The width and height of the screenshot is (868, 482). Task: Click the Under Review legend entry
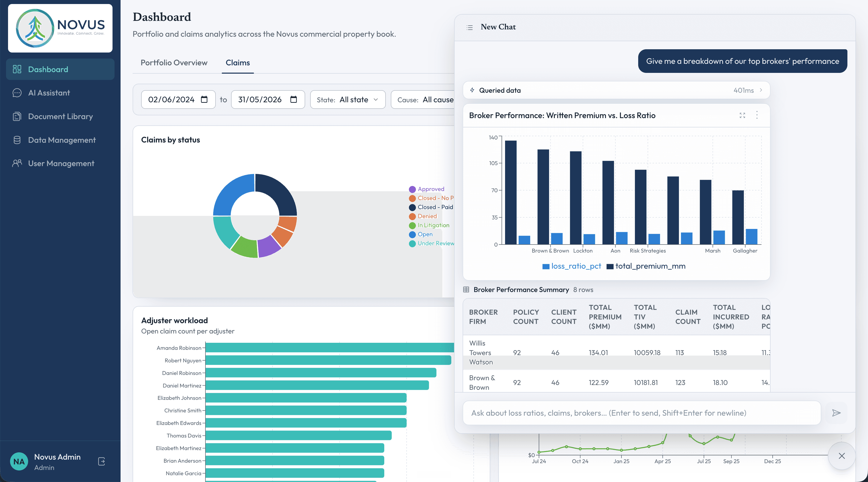431,243
